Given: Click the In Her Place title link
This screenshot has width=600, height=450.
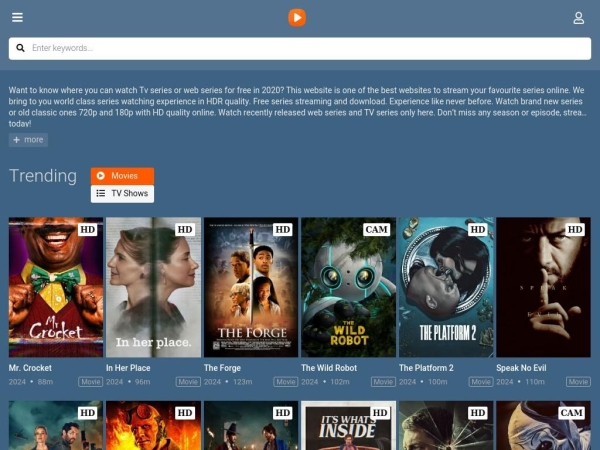Looking at the screenshot, I should tap(128, 368).
